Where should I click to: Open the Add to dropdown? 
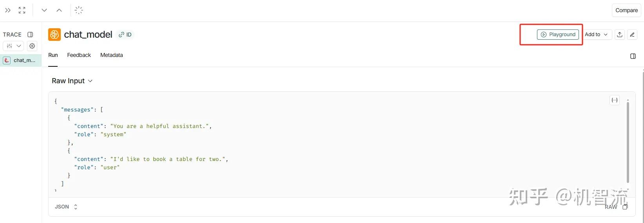(596, 35)
